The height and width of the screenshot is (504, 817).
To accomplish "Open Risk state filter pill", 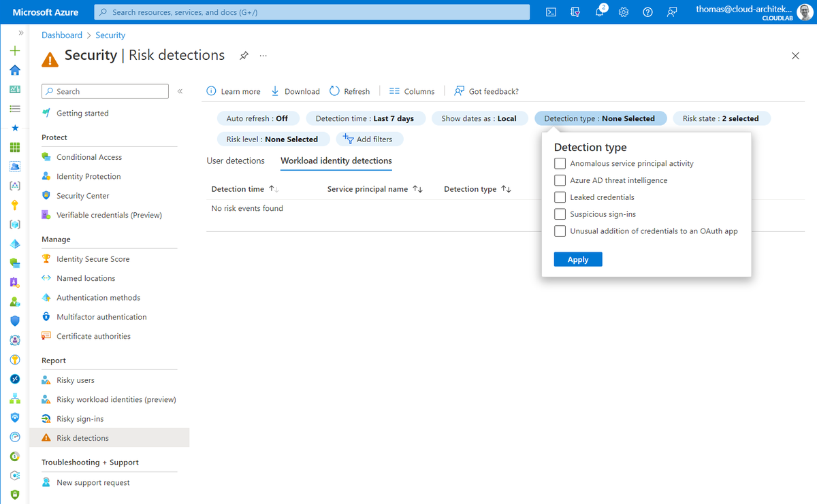I will (x=721, y=118).
